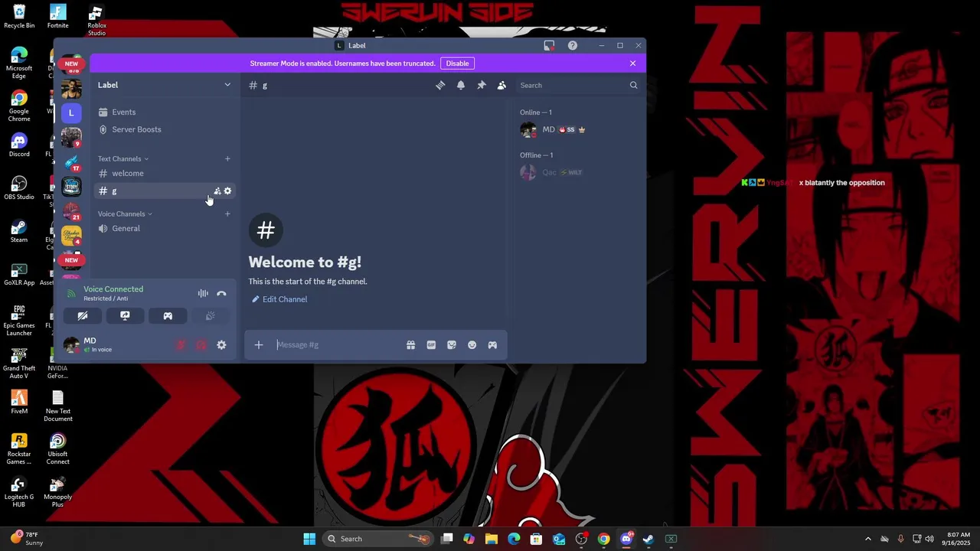Toggle the member list icon
The width and height of the screenshot is (980, 551).
tap(501, 85)
